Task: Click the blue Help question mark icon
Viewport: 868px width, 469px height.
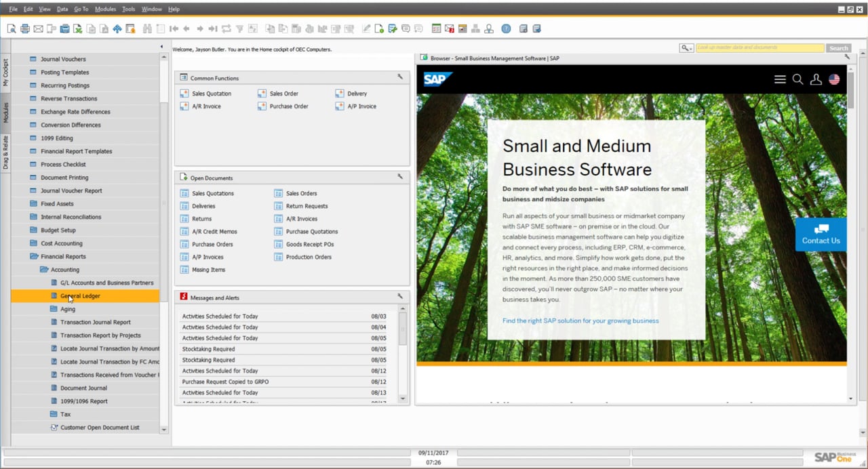Action: (x=506, y=28)
